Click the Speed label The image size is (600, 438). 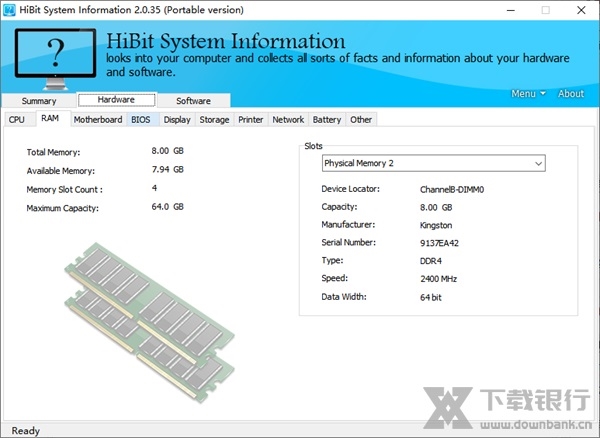[x=334, y=278]
